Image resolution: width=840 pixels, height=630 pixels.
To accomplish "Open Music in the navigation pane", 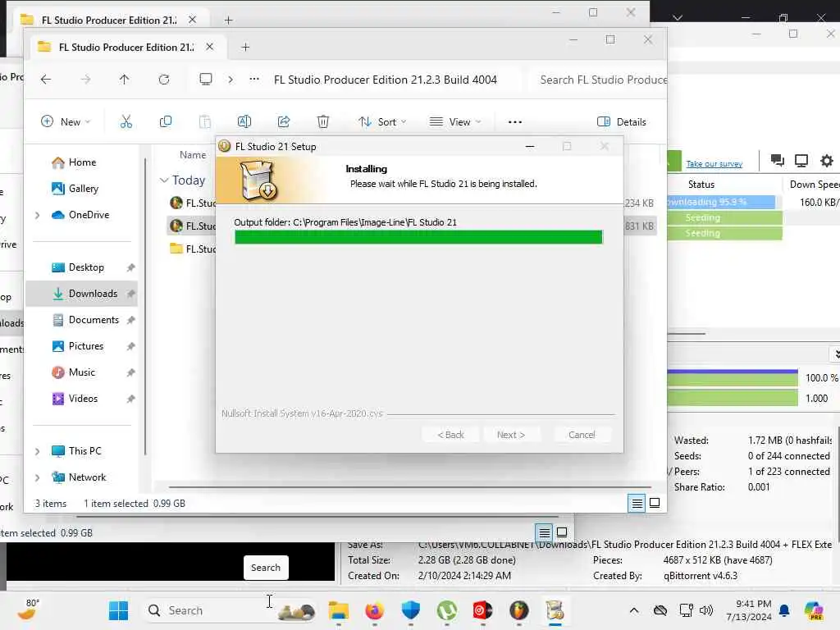I will (73, 372).
